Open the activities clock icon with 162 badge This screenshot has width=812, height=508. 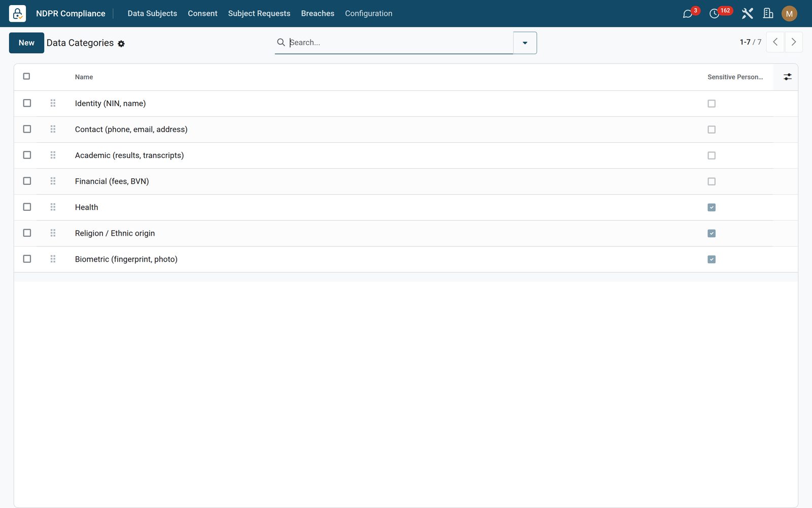(714, 14)
